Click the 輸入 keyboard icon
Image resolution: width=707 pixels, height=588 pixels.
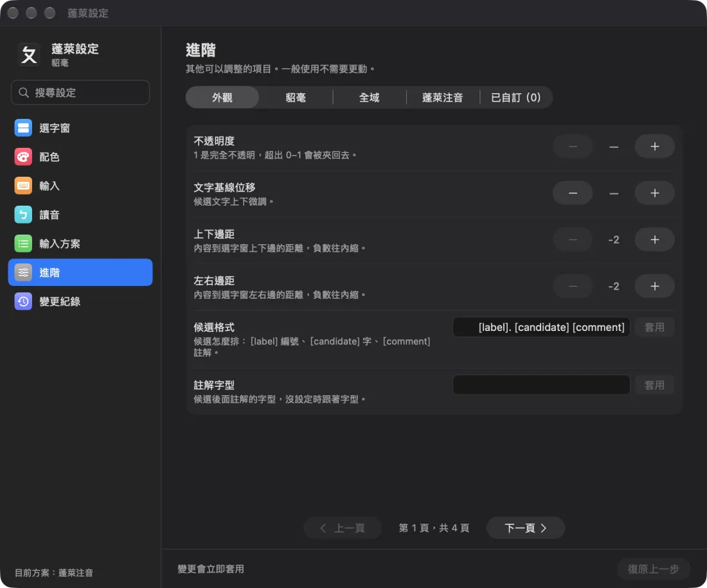23,186
